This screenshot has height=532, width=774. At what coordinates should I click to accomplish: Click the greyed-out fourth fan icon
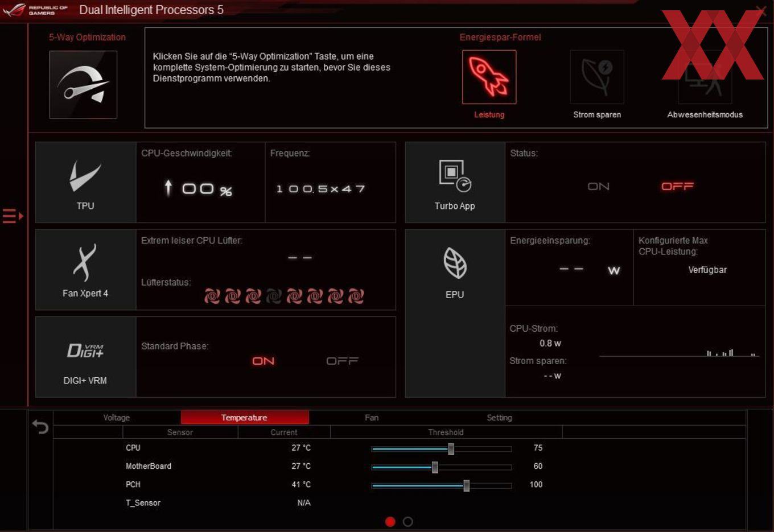click(274, 296)
